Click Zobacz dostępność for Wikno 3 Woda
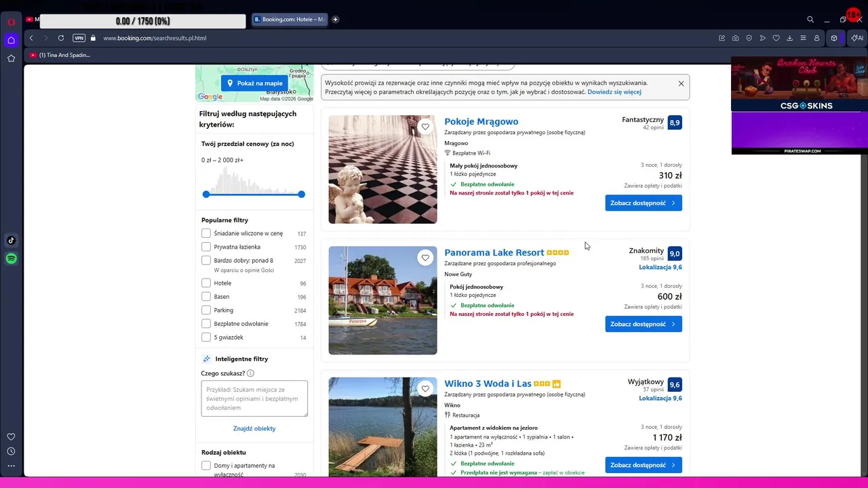This screenshot has height=488, width=868. coord(644,465)
